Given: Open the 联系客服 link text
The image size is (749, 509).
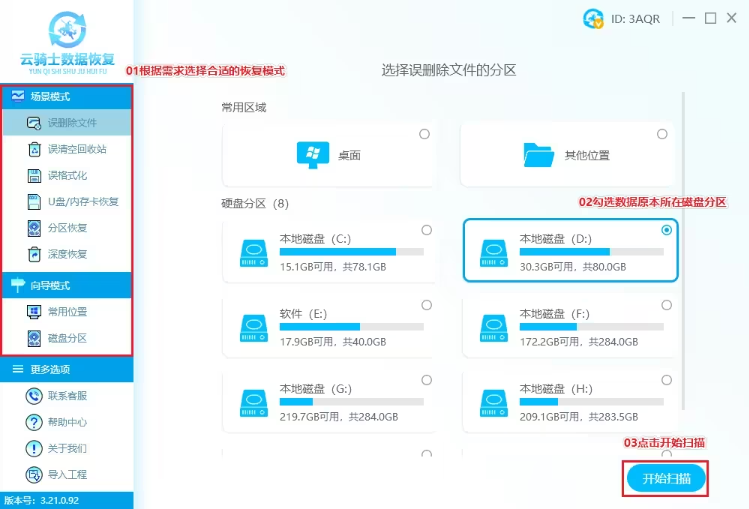Looking at the screenshot, I should coord(67,396).
